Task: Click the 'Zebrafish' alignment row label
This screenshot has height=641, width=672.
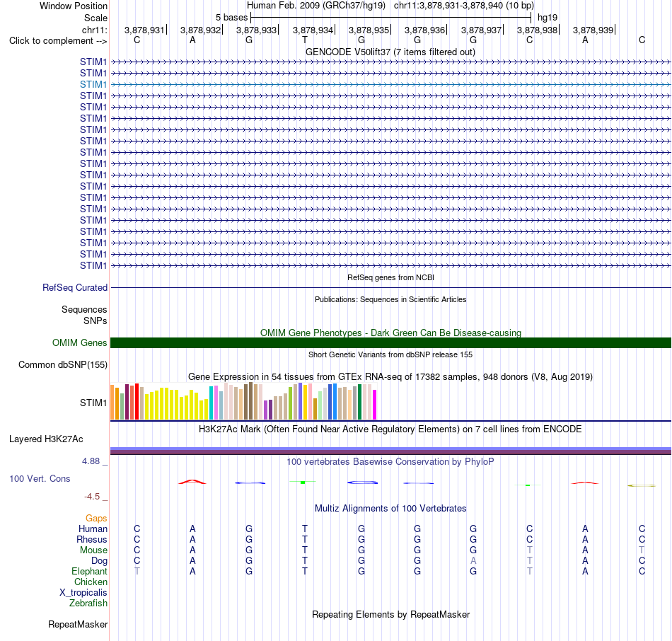Action: point(88,604)
